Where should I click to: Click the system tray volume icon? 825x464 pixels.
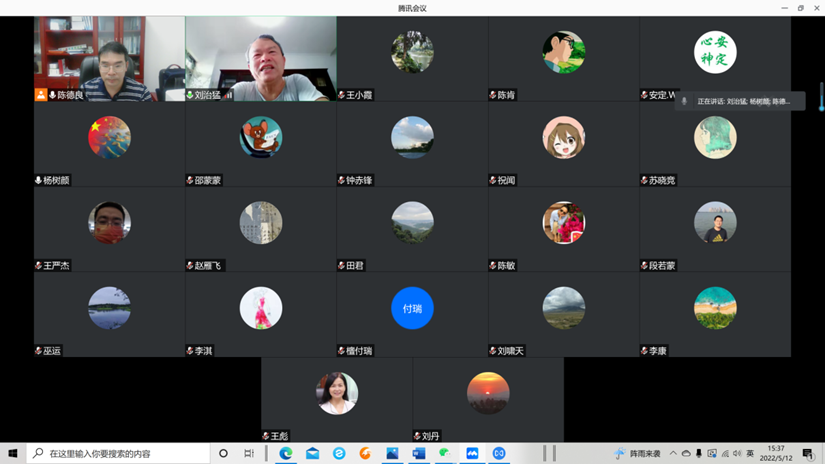[737, 453]
